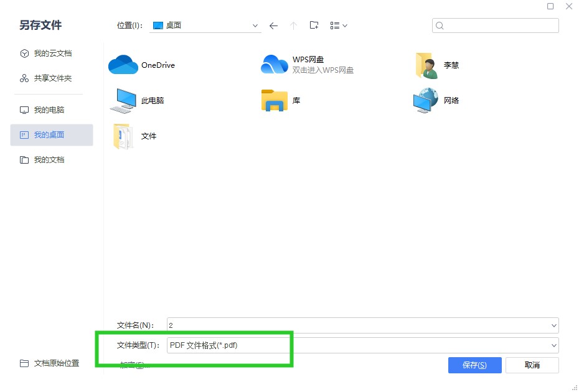
Task: Open the 库 library icon
Action: pos(275,100)
